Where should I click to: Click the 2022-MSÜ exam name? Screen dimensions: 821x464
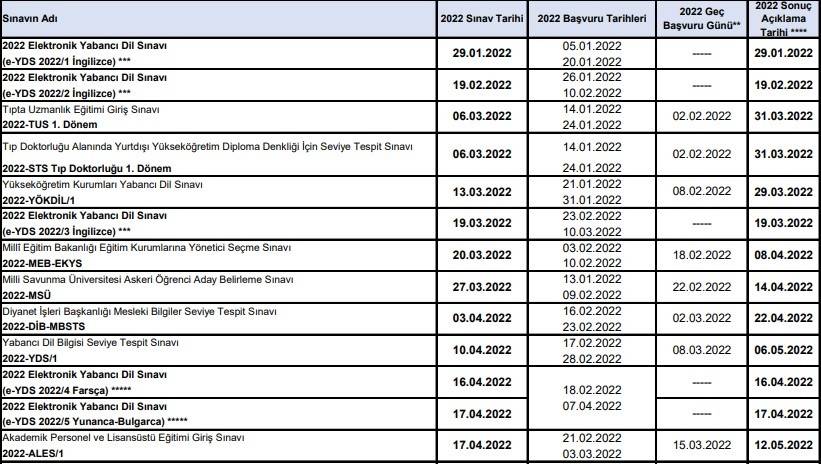tap(27, 294)
